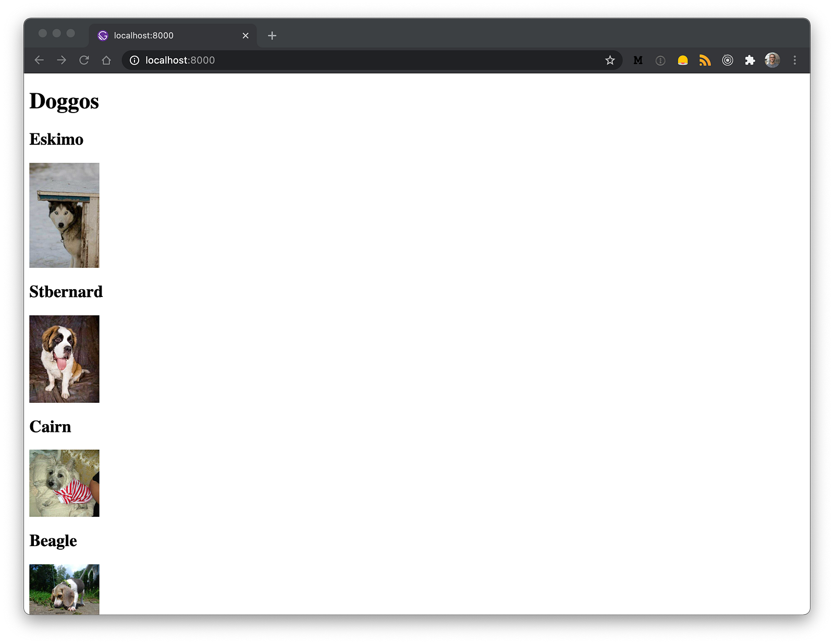Image resolution: width=834 pixels, height=644 pixels.
Task: Open the Medium 'M' extension
Action: [x=638, y=60]
